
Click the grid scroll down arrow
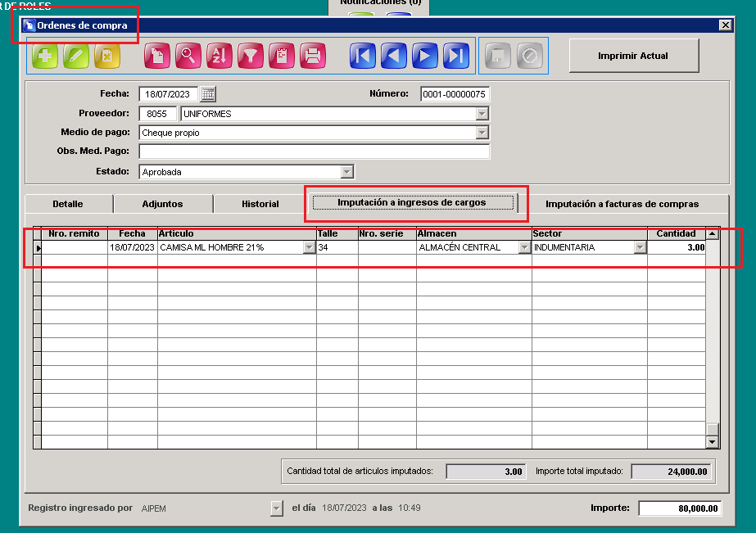(x=712, y=441)
